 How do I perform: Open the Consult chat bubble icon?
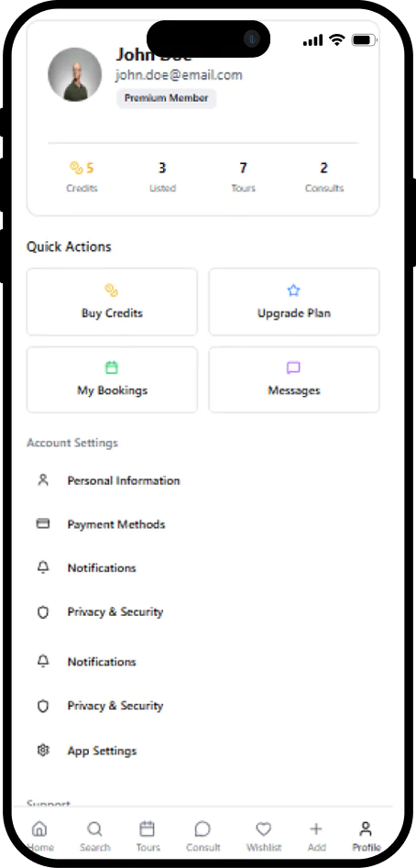pos(203,829)
